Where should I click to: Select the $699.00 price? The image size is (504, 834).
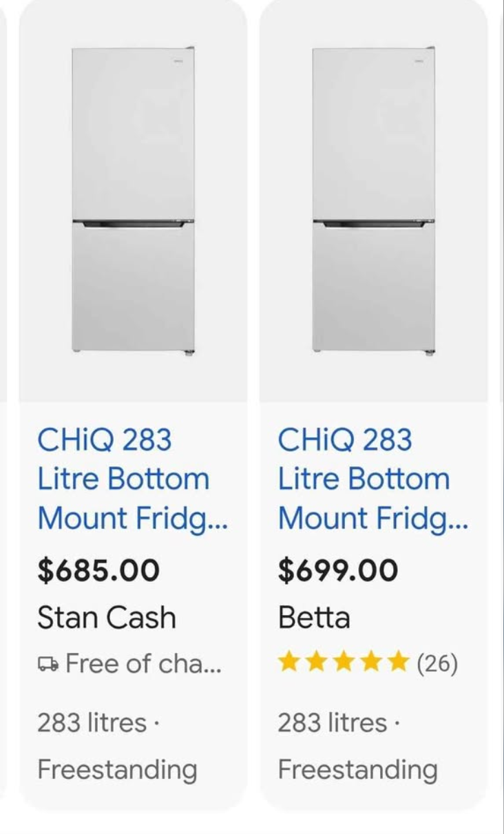click(338, 570)
